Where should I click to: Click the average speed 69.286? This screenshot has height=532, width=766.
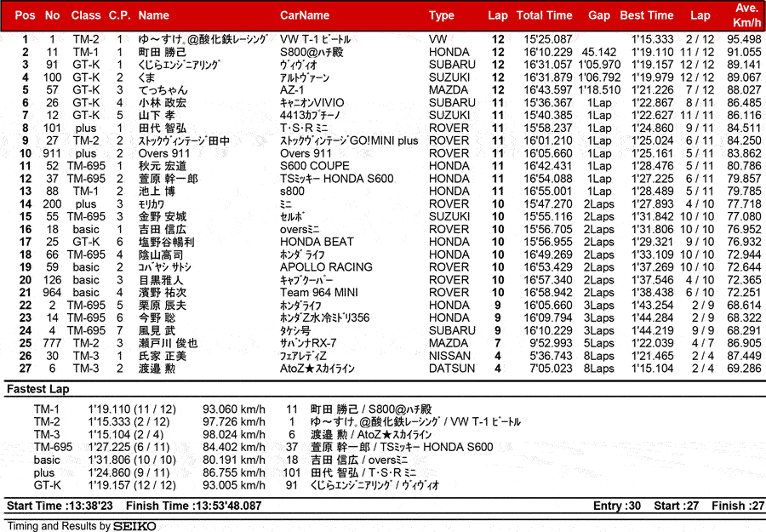744,369
